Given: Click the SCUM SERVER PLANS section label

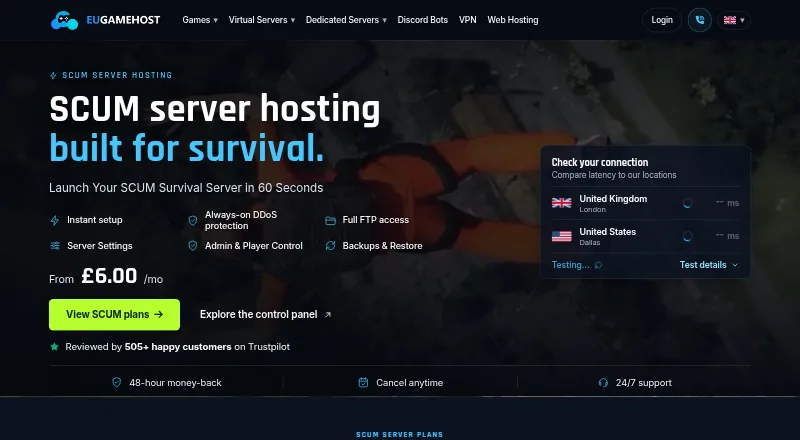Looking at the screenshot, I should [x=399, y=434].
